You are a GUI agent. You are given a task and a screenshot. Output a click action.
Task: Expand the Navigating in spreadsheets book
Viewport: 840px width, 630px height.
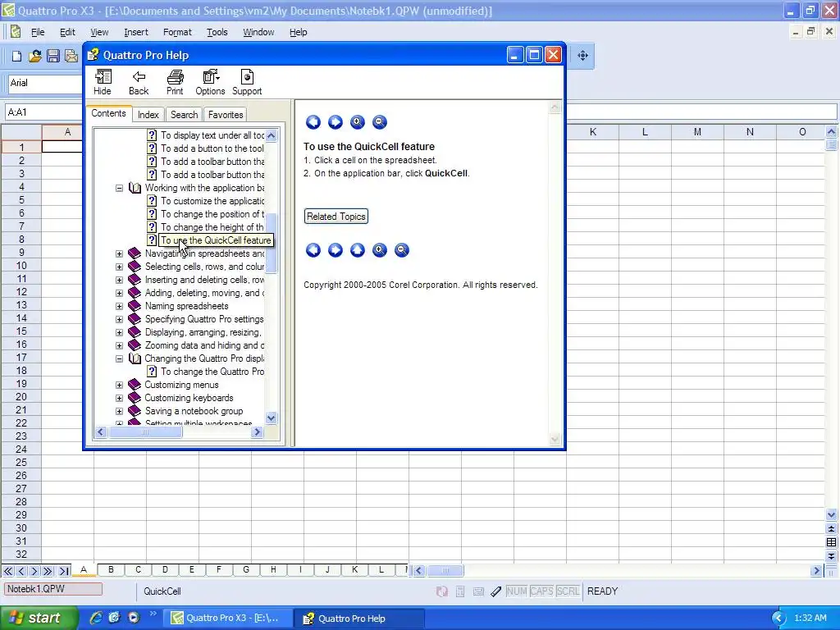click(120, 254)
